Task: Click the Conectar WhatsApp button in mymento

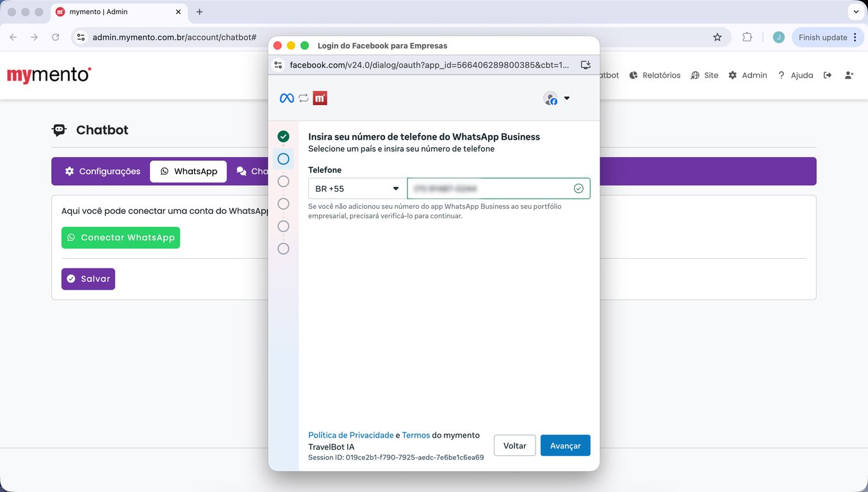Action: pos(120,238)
